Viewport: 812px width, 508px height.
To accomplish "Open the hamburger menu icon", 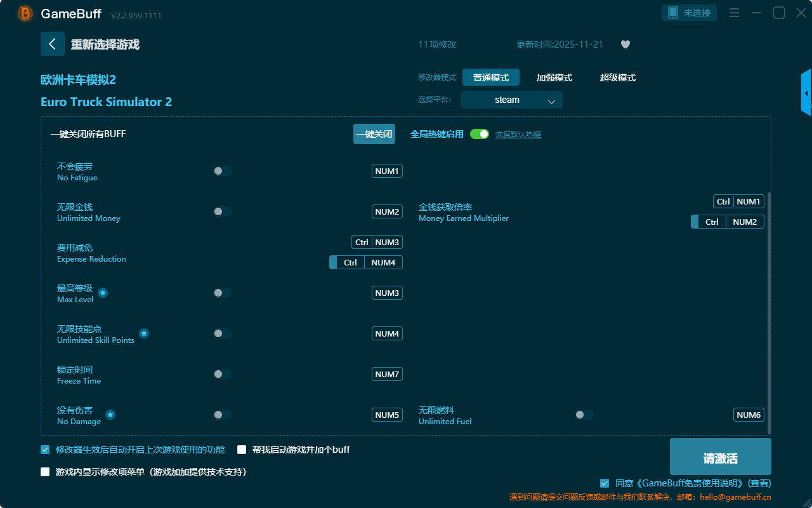I will tap(734, 13).
